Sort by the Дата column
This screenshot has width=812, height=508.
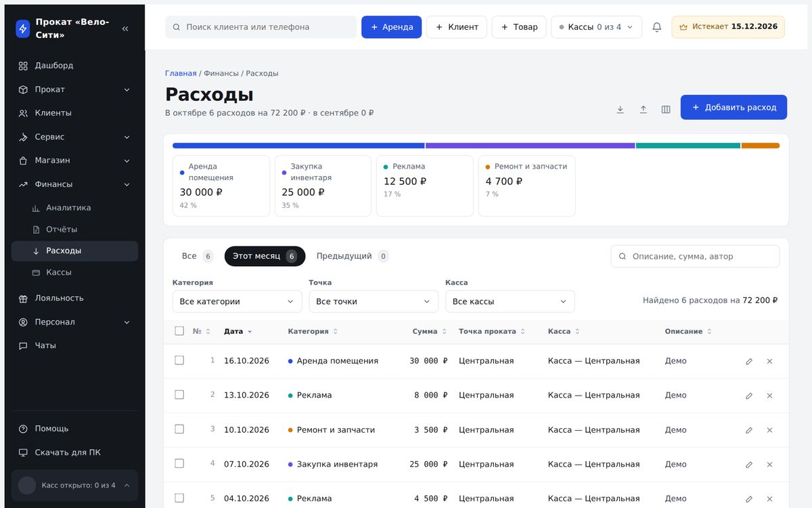(238, 331)
